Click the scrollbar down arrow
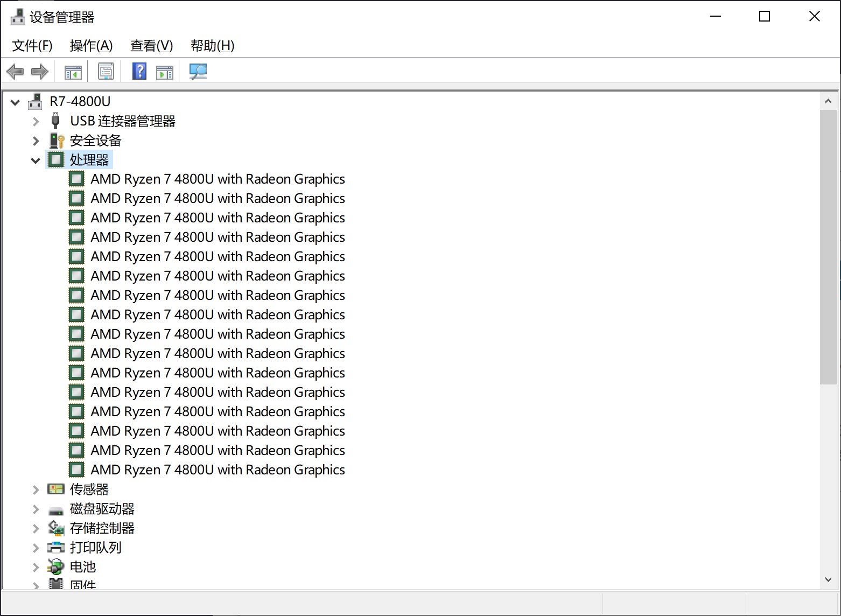Screen dimensions: 841x616 [x=828, y=579]
